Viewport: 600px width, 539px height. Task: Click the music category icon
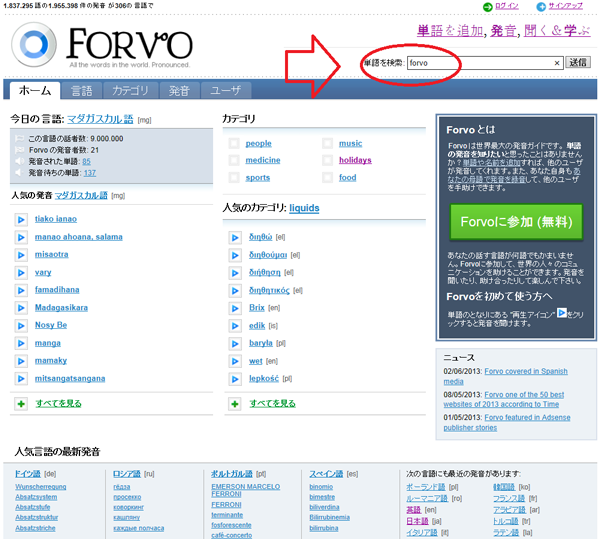tap(327, 143)
